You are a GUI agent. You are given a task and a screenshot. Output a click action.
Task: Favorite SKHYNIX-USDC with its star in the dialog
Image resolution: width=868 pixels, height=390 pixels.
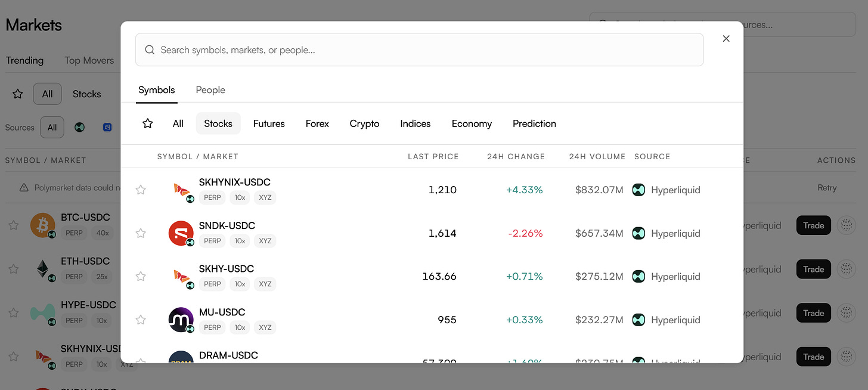pos(141,190)
